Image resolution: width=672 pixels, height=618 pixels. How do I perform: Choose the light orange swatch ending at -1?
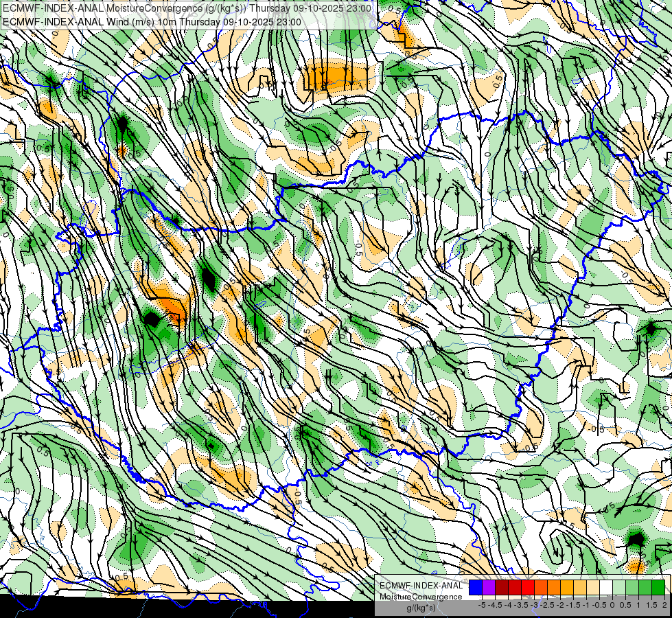(x=580, y=587)
